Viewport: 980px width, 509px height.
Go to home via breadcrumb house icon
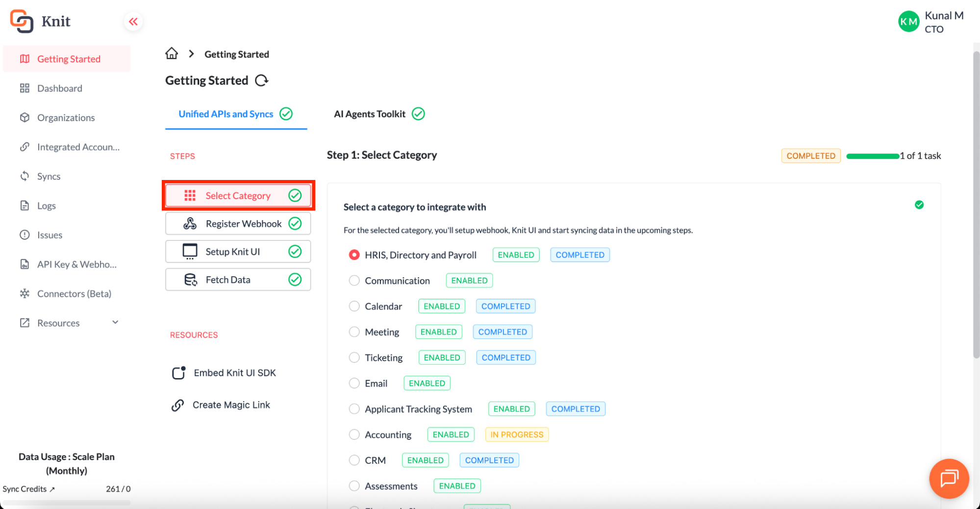(172, 53)
